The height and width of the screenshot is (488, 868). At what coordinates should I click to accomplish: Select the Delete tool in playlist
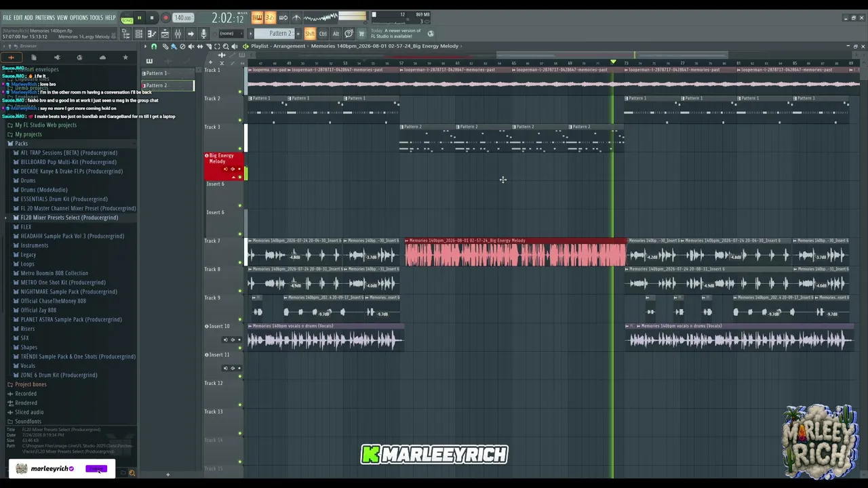tap(182, 47)
